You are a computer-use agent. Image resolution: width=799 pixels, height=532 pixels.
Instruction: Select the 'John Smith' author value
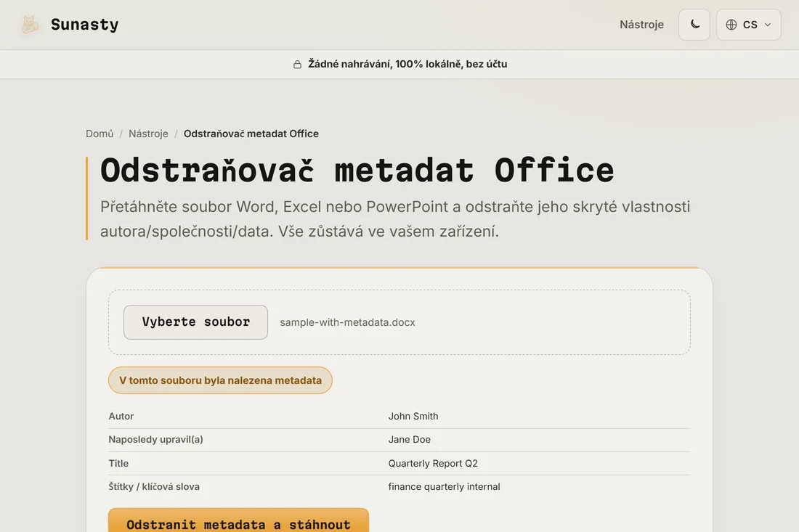click(x=413, y=416)
